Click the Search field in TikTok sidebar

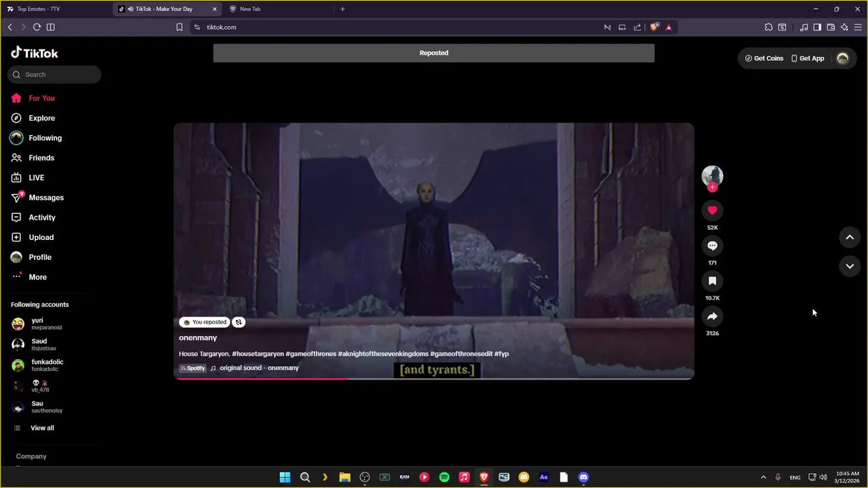[54, 75]
